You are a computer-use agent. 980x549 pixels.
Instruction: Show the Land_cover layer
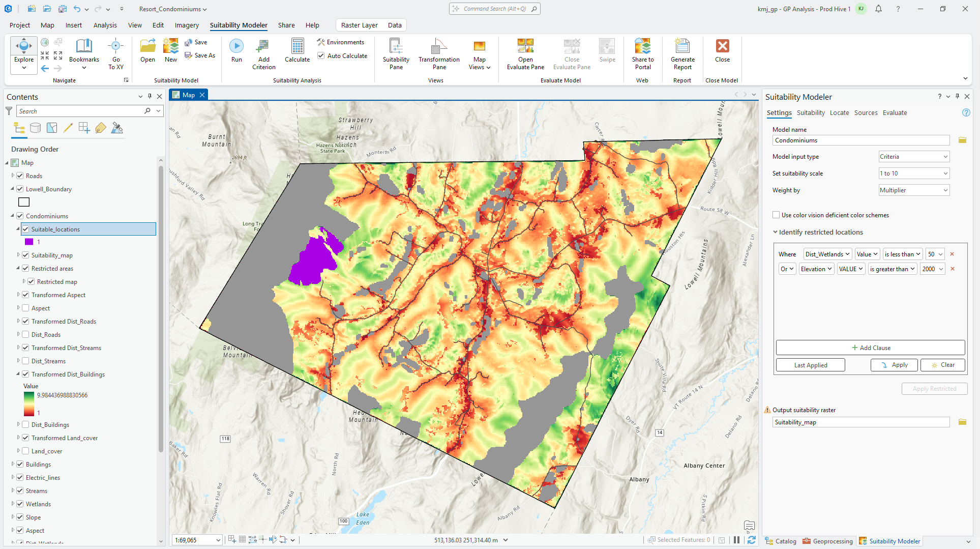click(25, 451)
